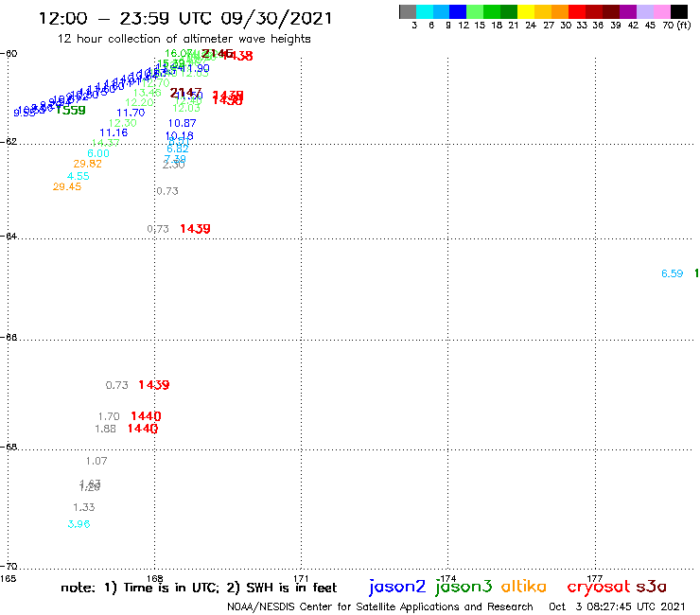Click the longitude axis label 165
Image resolution: width=700 pixels, height=615 pixels.
(x=8, y=578)
